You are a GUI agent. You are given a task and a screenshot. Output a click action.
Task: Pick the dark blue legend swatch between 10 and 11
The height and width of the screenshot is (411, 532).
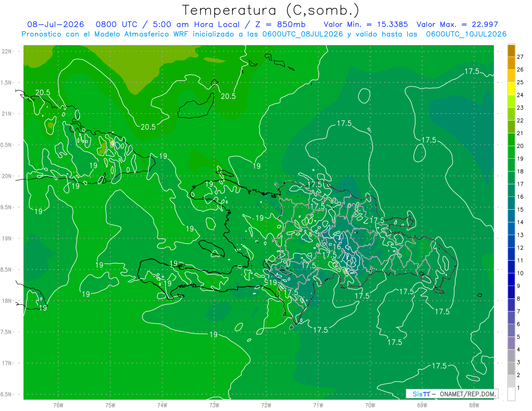pos(511,267)
